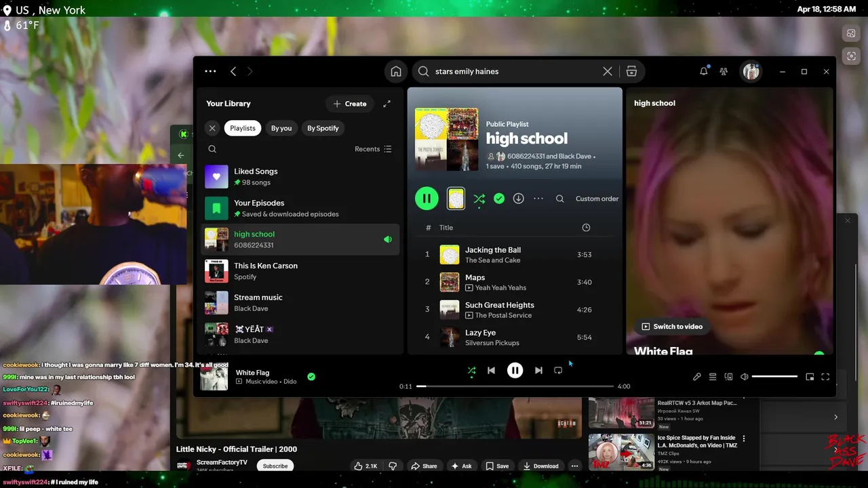Click Switch to video button

672,327
